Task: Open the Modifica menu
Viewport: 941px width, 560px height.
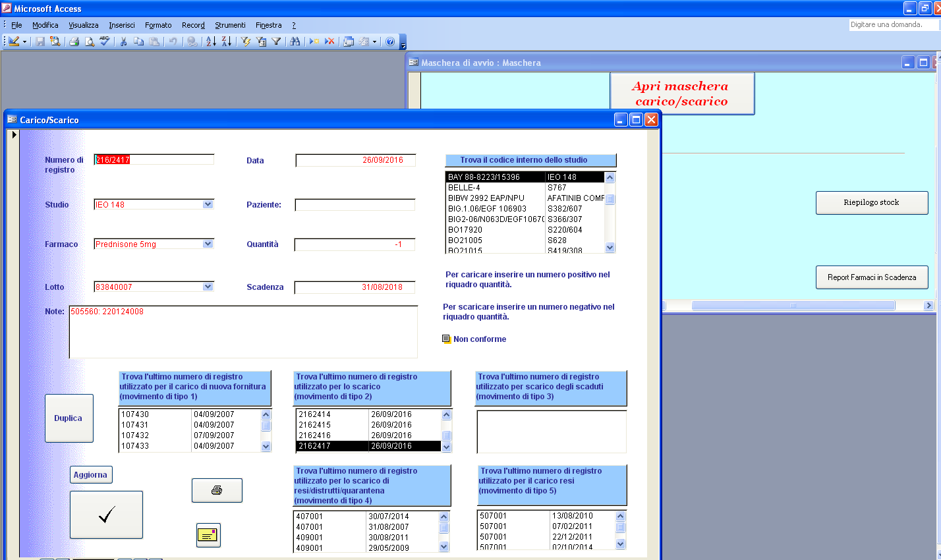Action: [x=45, y=25]
